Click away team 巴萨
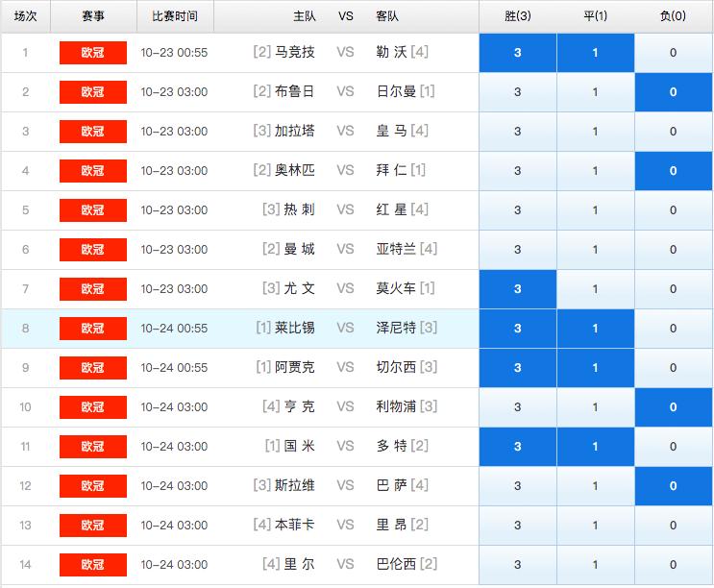Screen dimensions: 714x588 click(x=391, y=485)
